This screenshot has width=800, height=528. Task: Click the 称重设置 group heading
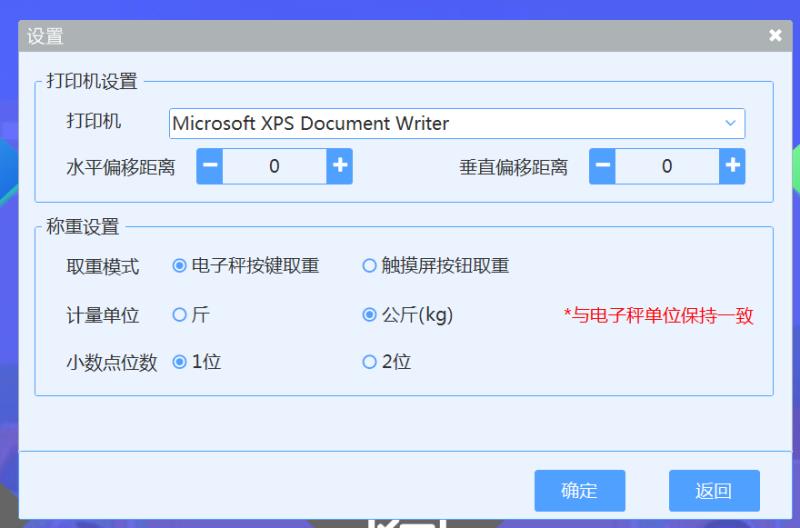point(83,227)
